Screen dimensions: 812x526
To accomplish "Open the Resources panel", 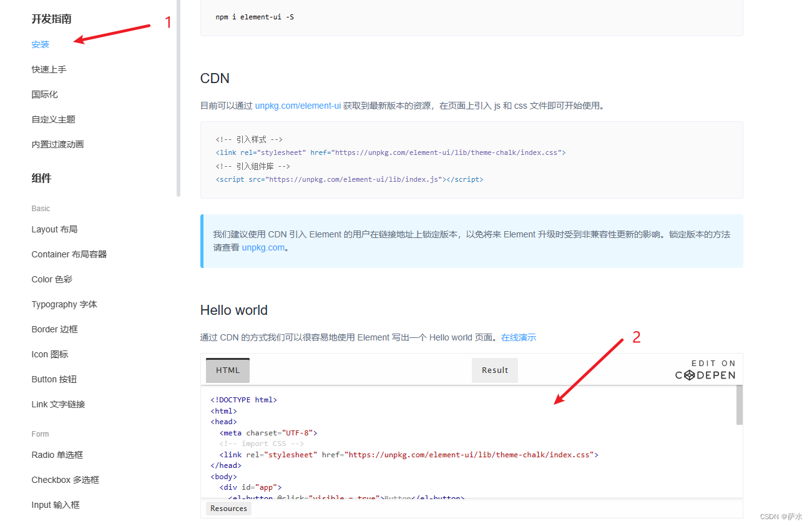I will pyautogui.click(x=228, y=508).
